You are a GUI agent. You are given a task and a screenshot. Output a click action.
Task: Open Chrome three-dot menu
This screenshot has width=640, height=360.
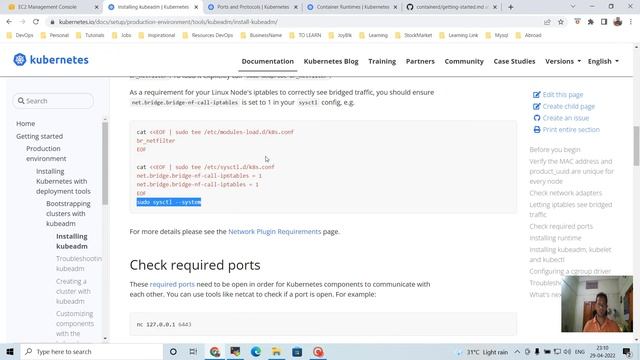pos(631,22)
